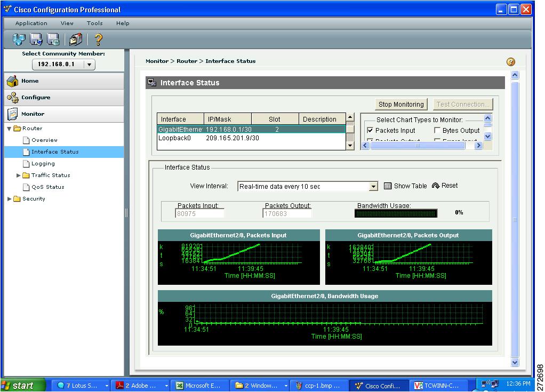Expand the Security tree node

tap(10, 199)
